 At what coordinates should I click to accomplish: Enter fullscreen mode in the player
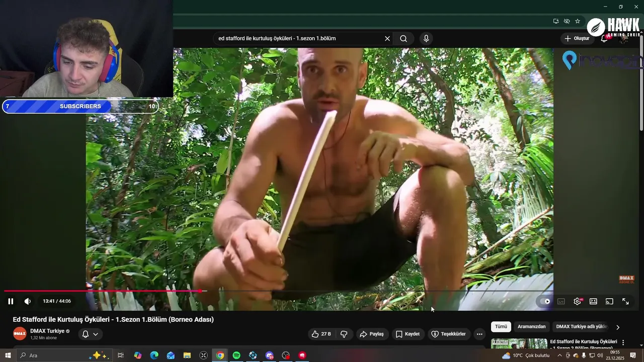[625, 301]
